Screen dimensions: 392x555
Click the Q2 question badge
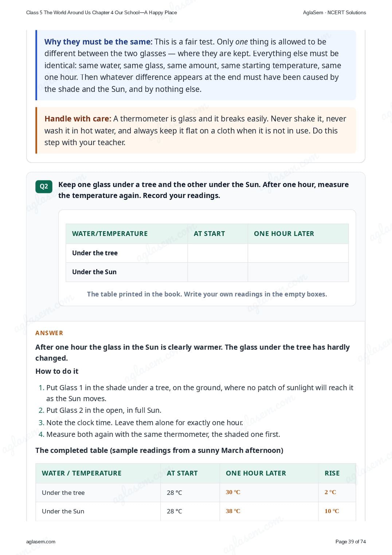[x=44, y=186]
